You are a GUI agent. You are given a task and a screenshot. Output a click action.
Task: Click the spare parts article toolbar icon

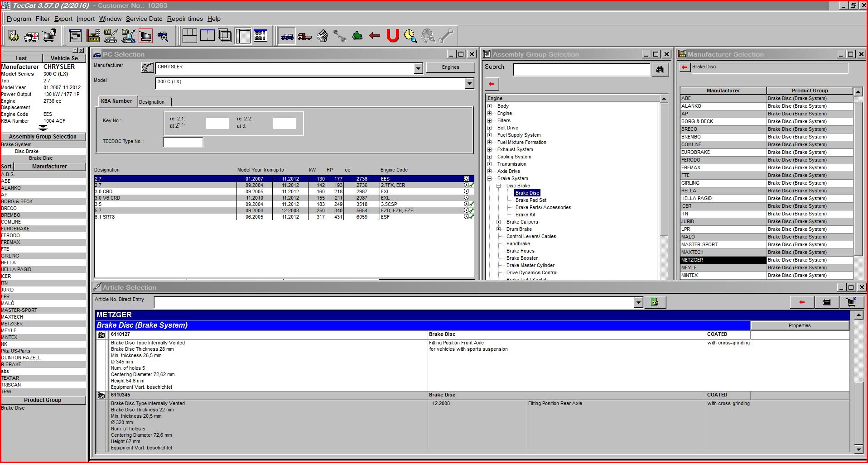(x=111, y=36)
